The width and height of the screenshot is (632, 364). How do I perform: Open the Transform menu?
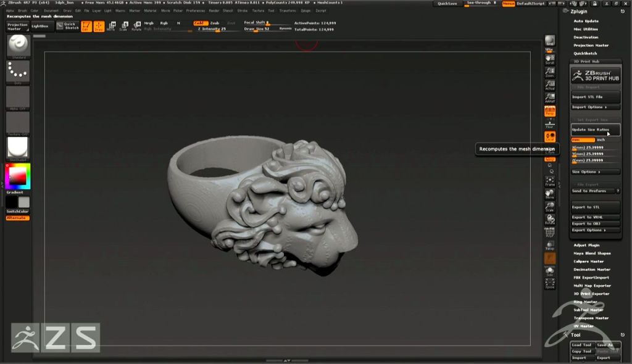(288, 11)
